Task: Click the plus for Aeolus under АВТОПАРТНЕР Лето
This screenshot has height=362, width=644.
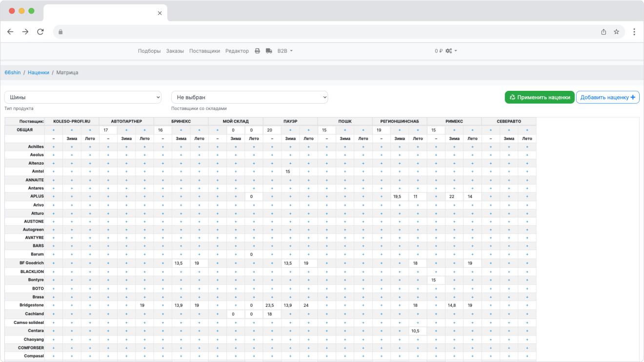Action: [144, 155]
